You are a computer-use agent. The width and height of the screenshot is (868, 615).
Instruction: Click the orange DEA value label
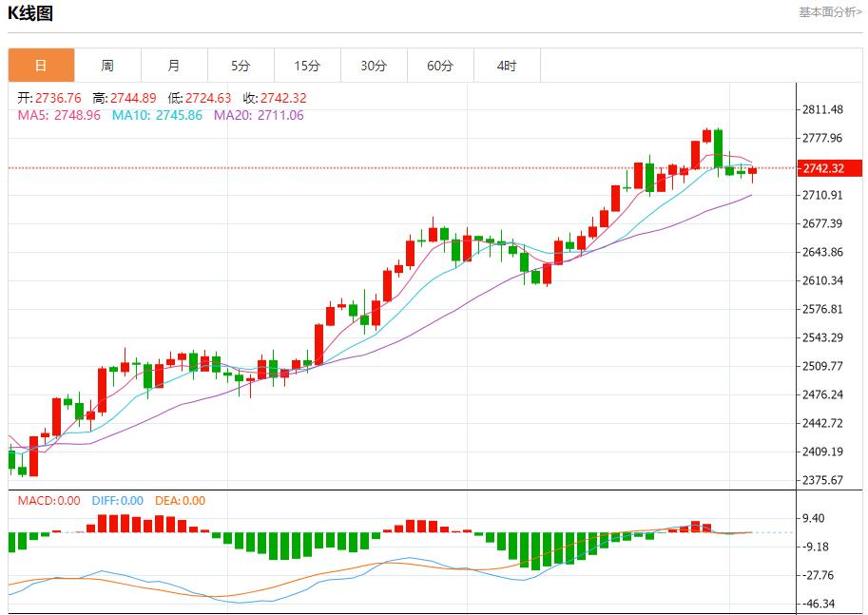coord(180,501)
